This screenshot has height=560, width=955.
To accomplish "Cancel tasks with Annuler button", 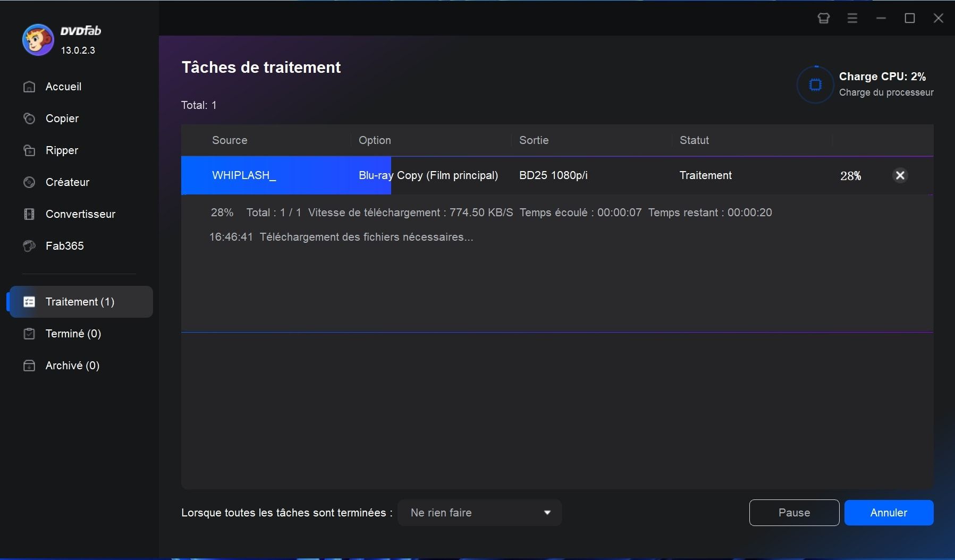I will click(889, 513).
